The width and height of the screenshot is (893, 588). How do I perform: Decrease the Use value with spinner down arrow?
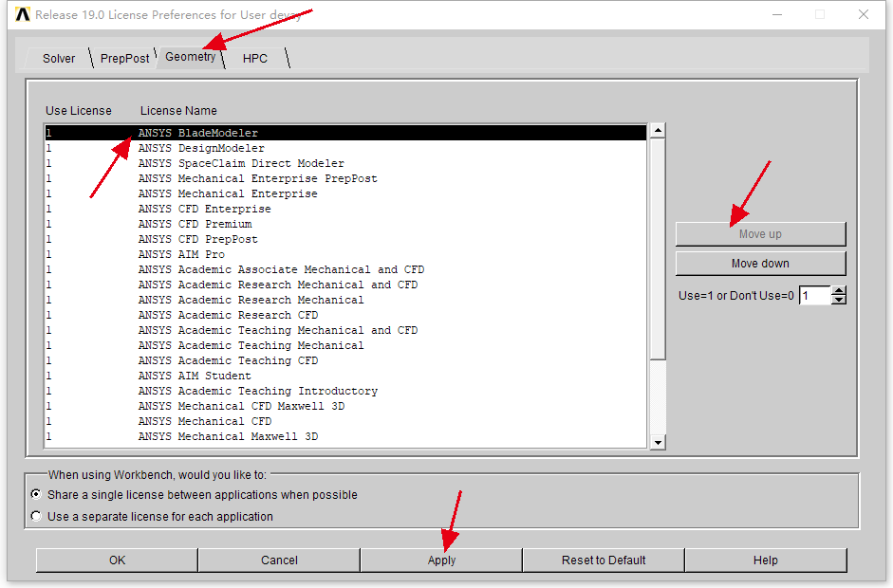point(838,301)
